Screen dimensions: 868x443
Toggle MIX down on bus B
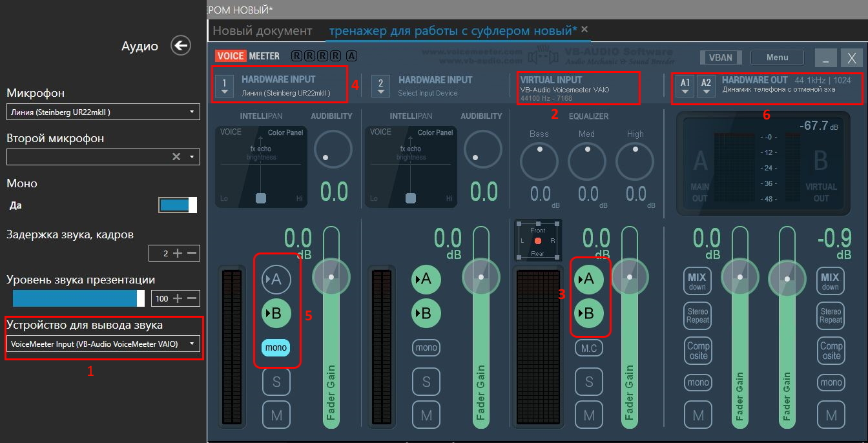(831, 281)
